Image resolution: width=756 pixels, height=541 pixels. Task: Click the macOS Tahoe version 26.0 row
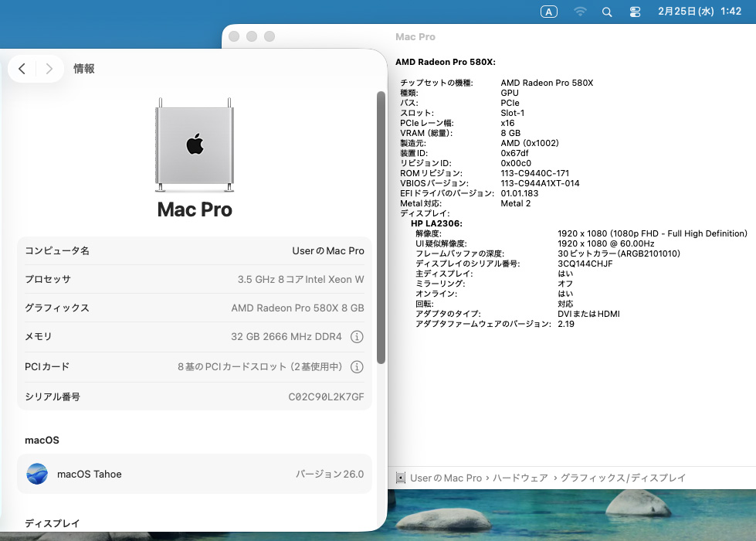(195, 474)
